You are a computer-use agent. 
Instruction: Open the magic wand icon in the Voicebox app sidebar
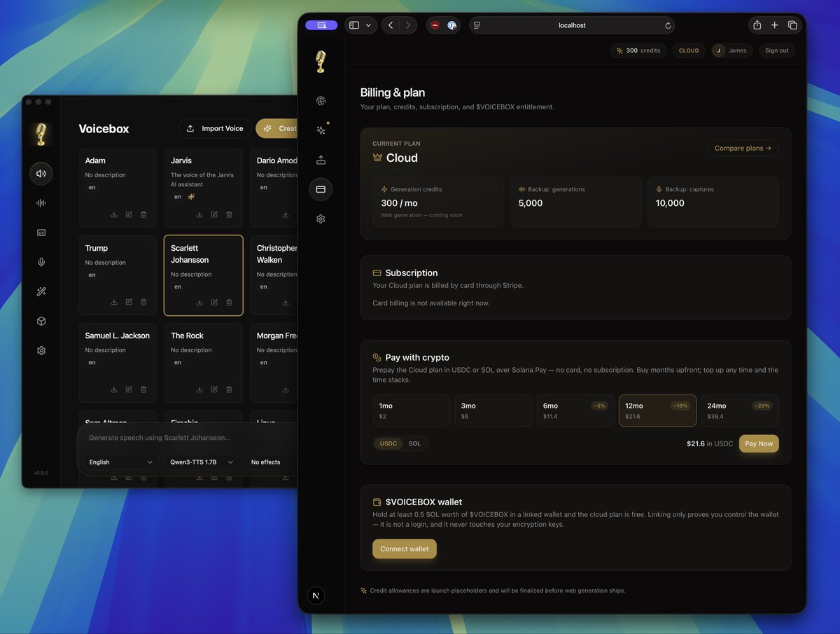point(41,291)
